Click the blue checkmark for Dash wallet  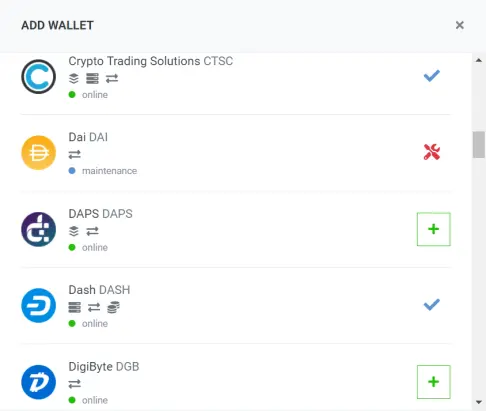pyautogui.click(x=432, y=305)
